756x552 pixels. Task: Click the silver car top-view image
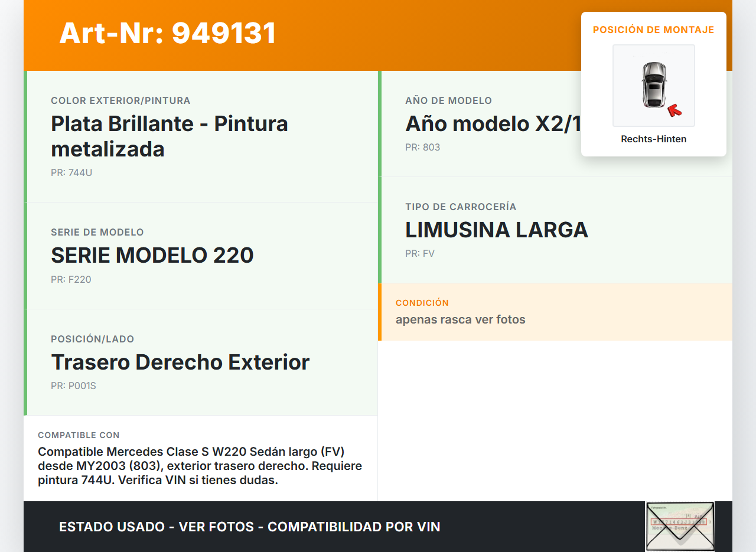(653, 85)
